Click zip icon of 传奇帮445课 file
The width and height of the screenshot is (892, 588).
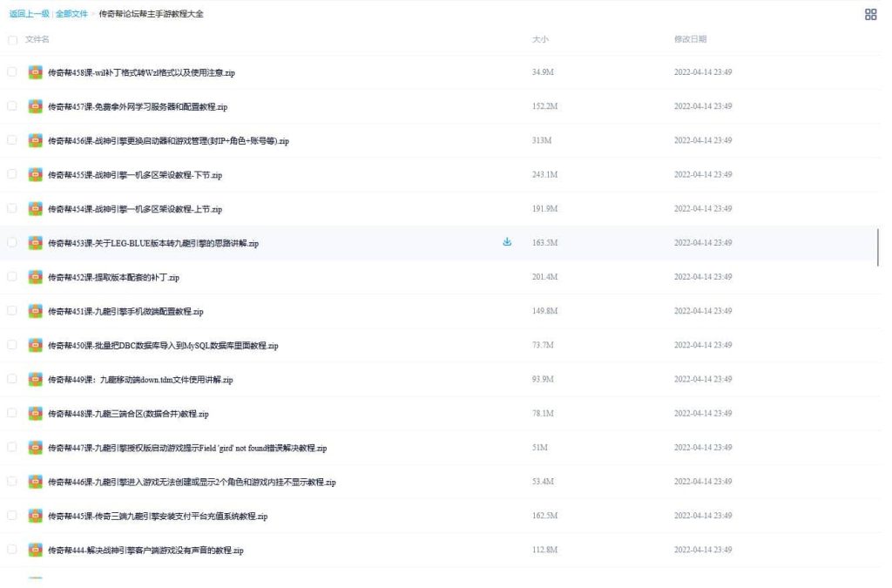click(35, 516)
